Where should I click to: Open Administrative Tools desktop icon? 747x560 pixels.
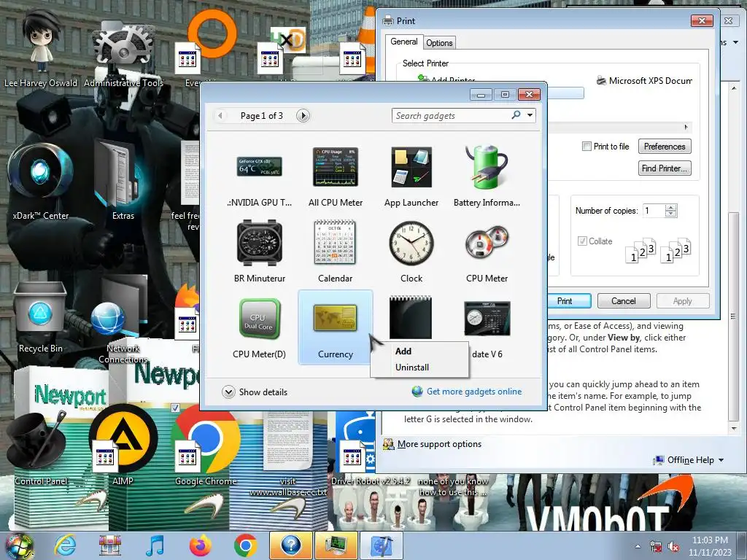coord(123,53)
